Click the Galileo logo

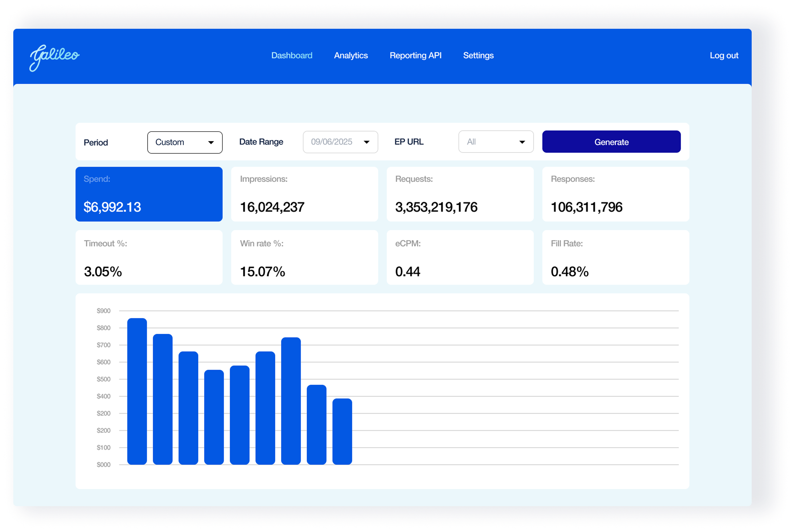click(54, 57)
